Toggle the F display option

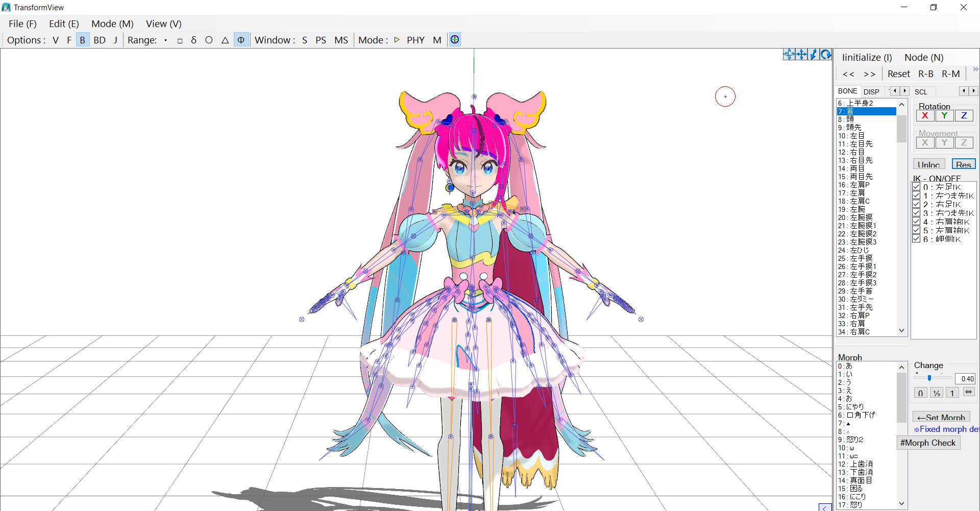69,40
